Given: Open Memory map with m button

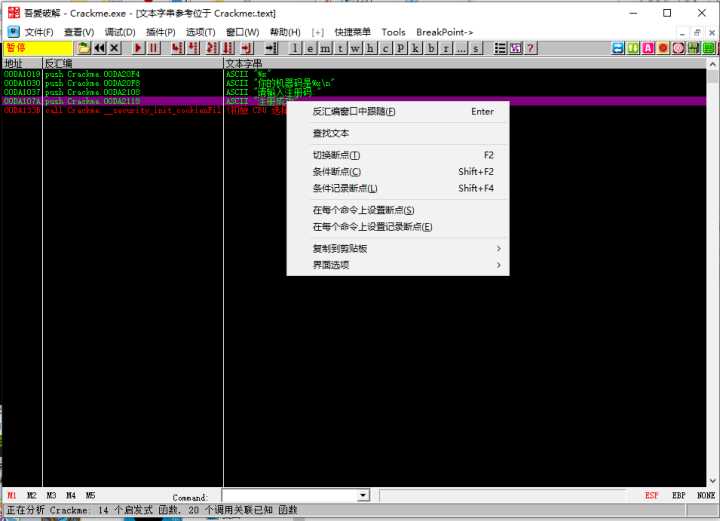Looking at the screenshot, I should (x=326, y=48).
